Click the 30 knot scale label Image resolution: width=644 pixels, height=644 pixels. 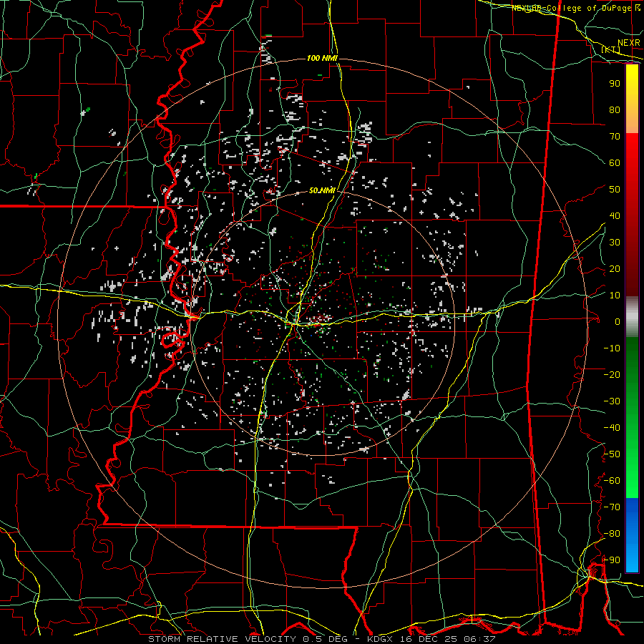(x=615, y=243)
